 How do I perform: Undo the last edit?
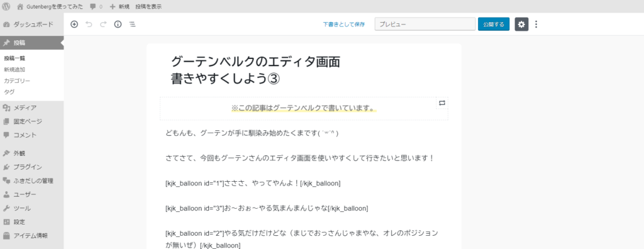tap(89, 25)
